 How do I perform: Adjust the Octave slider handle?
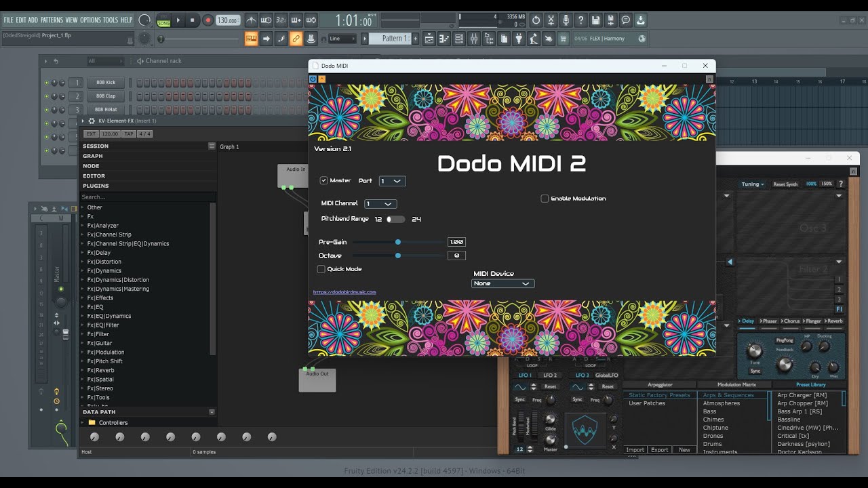398,256
